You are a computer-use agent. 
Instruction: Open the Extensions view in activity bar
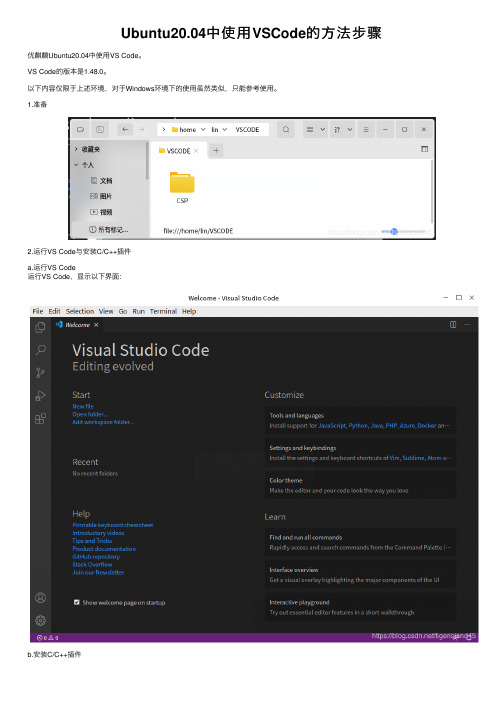pos(40,418)
